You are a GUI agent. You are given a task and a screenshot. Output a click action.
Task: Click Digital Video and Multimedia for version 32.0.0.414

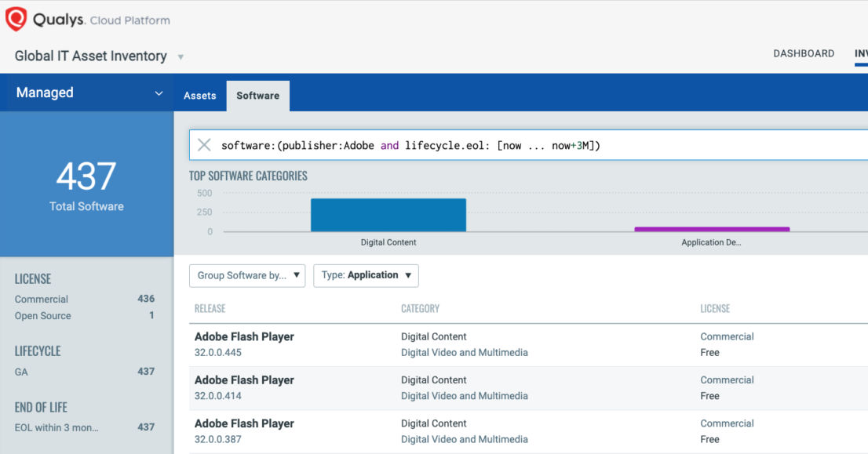465,396
